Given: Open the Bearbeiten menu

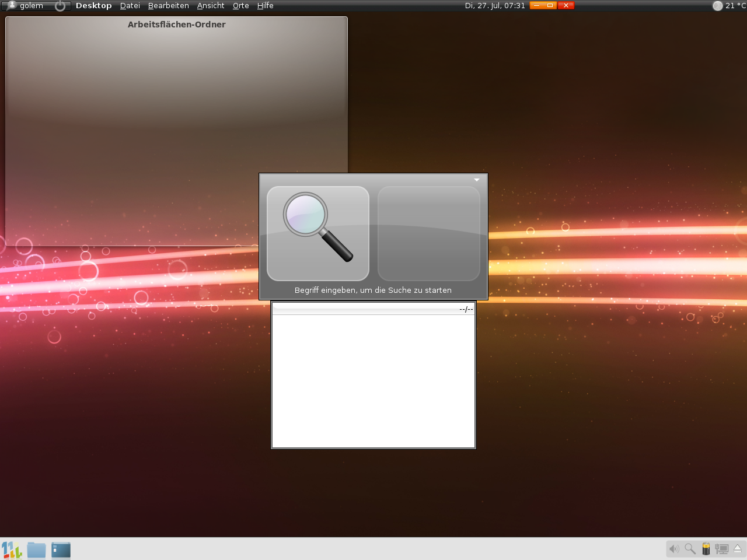Looking at the screenshot, I should (168, 6).
